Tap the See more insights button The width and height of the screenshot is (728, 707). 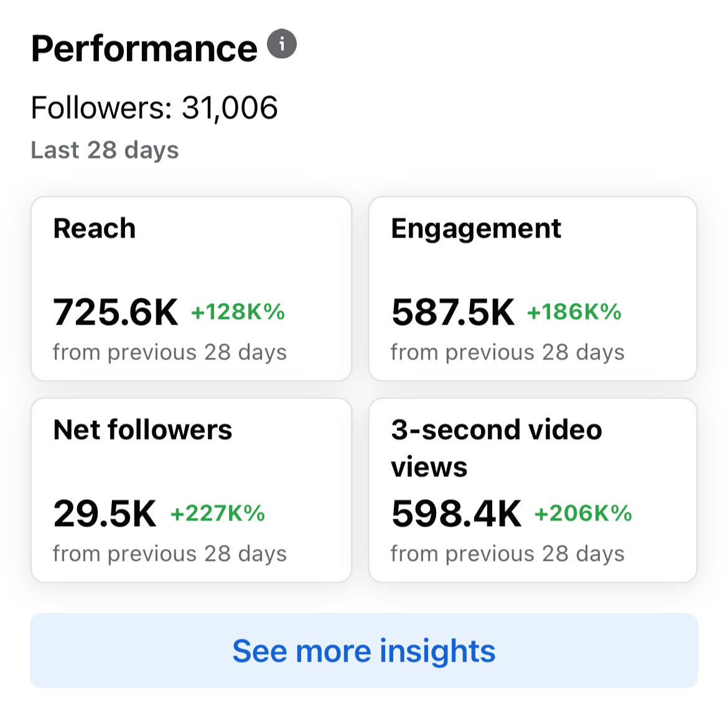(364, 650)
